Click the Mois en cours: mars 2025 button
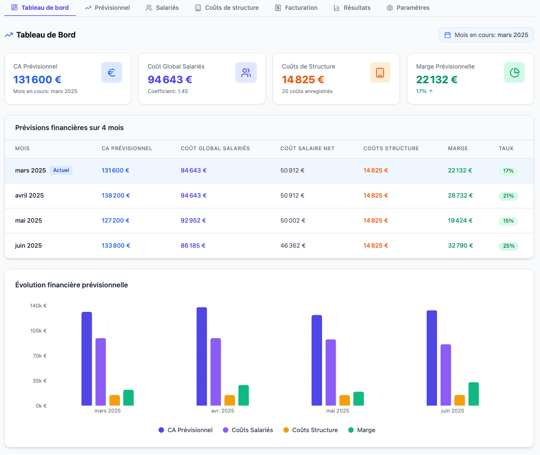Image resolution: width=540 pixels, height=455 pixels. coord(486,35)
